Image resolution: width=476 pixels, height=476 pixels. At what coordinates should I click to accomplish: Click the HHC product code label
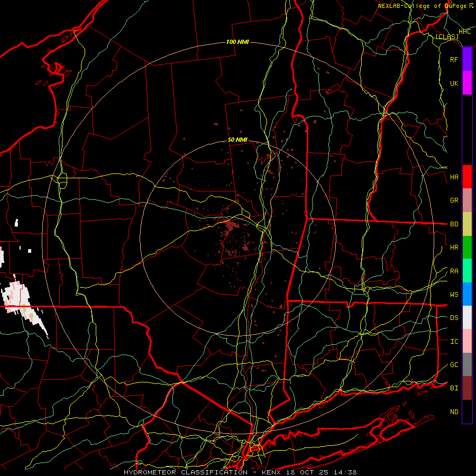[465, 32]
